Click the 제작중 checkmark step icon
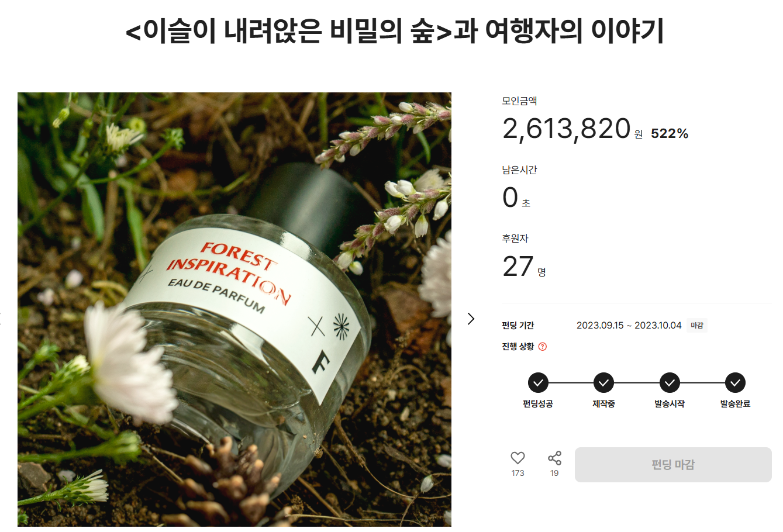783x532 pixels. click(x=603, y=383)
